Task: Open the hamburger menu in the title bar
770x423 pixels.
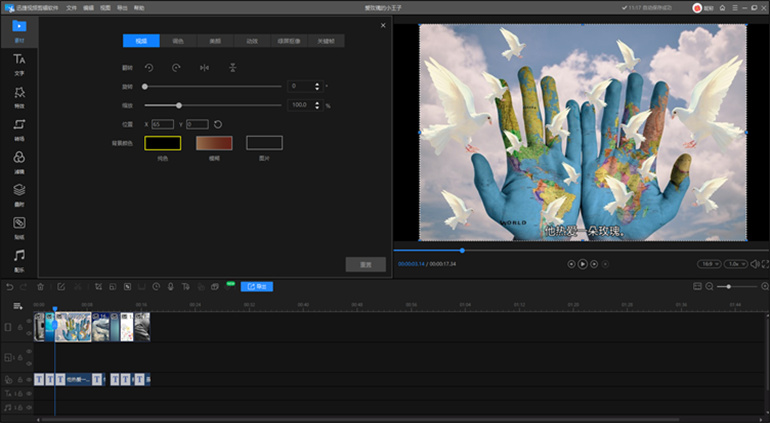Action: [735, 8]
